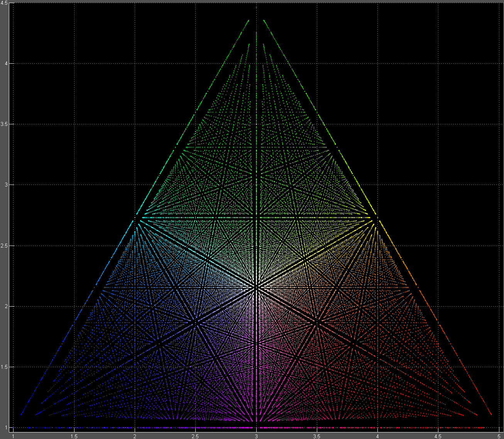This screenshot has height=439, width=504.
Task: Select the y-axis tick label 2
Action: tap(7, 307)
